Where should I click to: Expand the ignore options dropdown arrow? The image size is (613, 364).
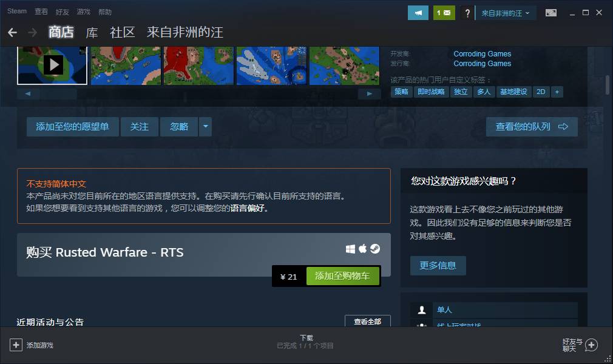[206, 127]
